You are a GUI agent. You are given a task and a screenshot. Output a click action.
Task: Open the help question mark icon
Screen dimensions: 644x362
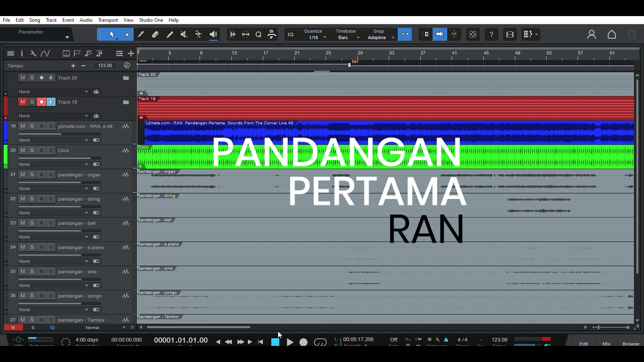pos(491,35)
